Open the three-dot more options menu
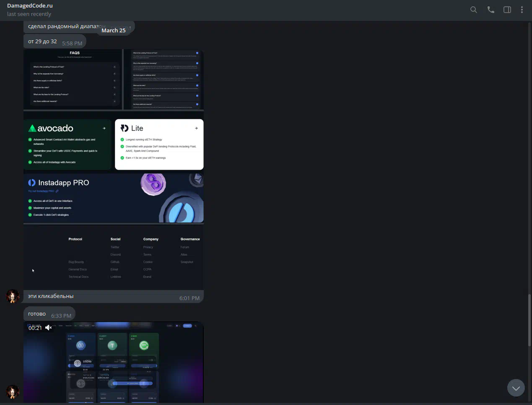Screen dimensions: 532x405 click(x=522, y=10)
